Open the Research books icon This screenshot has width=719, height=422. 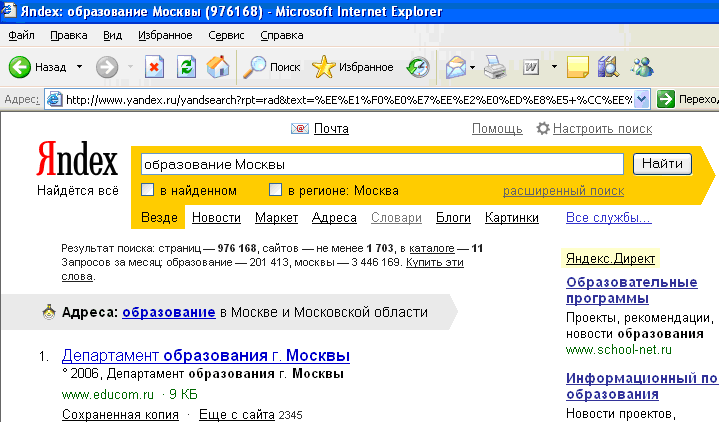coord(608,67)
